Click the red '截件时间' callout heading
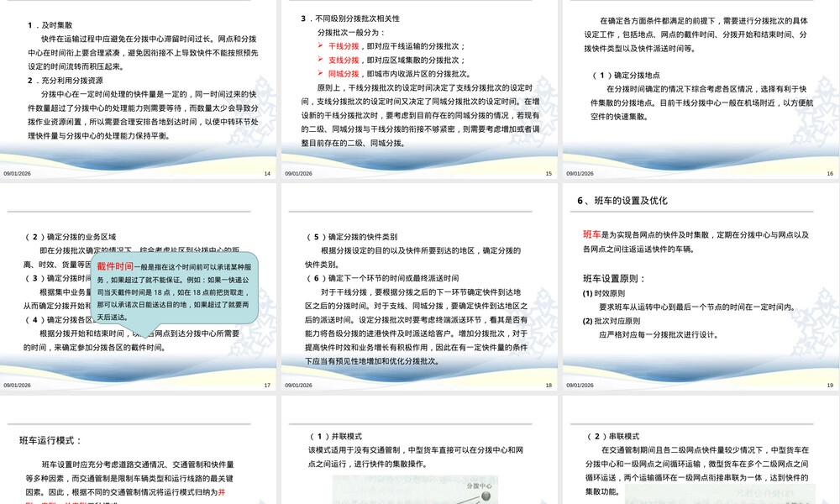 [114, 266]
